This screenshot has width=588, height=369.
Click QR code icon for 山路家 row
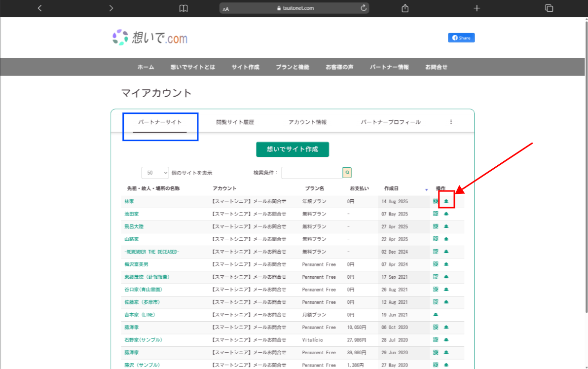(436, 239)
